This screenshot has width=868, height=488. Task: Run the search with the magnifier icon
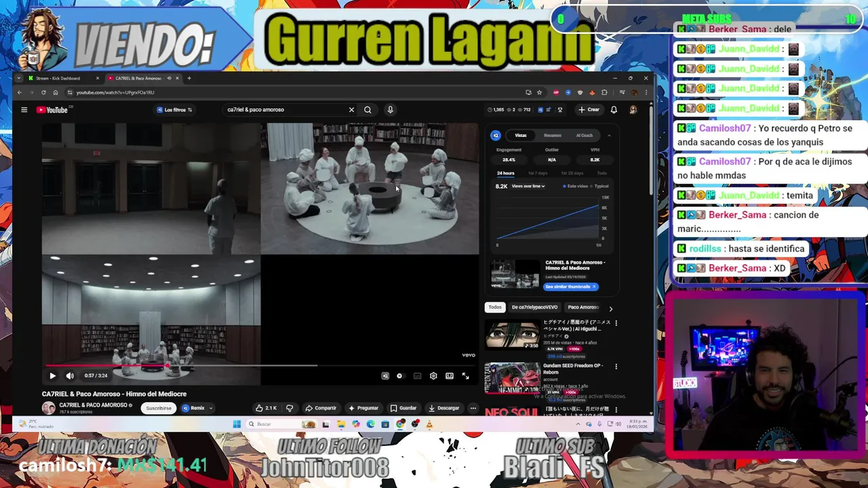[x=368, y=110]
